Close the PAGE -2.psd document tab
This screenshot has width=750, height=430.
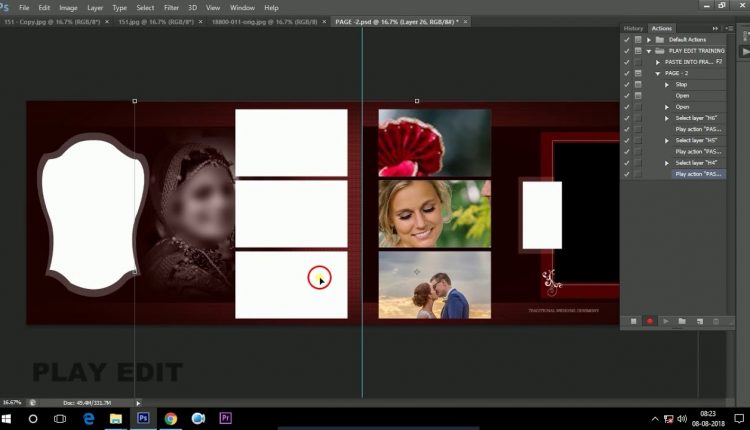(x=465, y=22)
